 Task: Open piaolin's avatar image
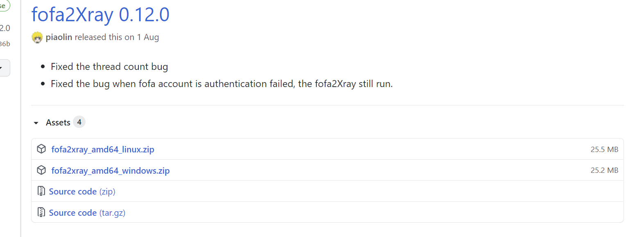(x=37, y=38)
